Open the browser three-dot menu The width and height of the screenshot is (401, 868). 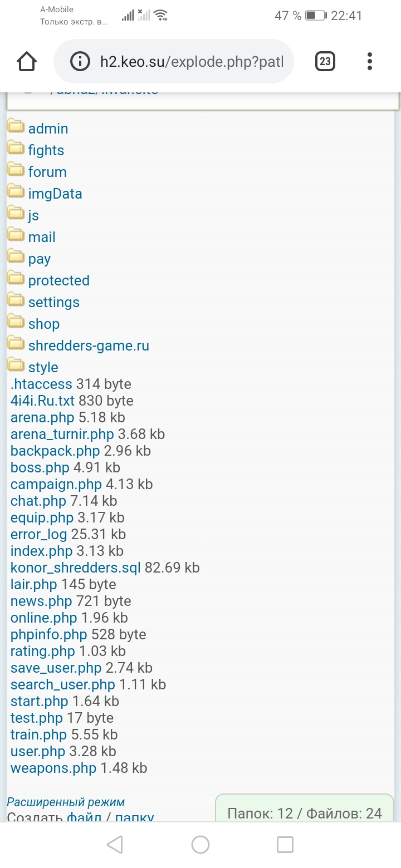[370, 61]
